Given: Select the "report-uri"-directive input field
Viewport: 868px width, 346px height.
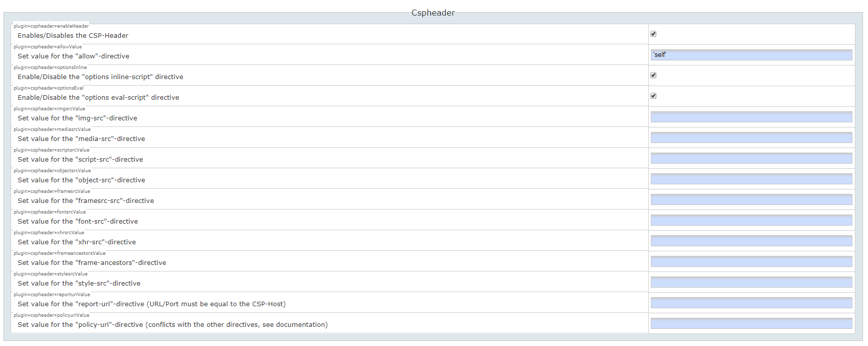Looking at the screenshot, I should (x=751, y=303).
